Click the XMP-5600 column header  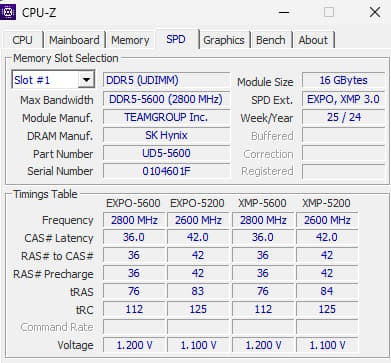tap(262, 203)
